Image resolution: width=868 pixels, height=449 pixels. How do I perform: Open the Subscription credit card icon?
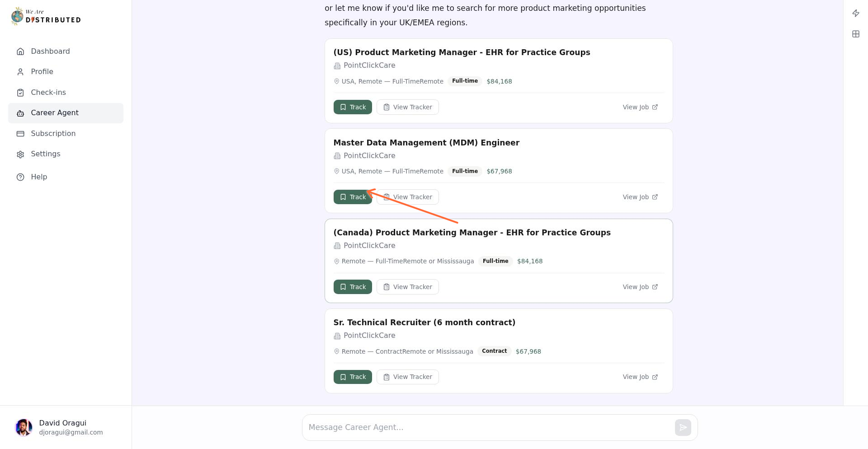20,134
